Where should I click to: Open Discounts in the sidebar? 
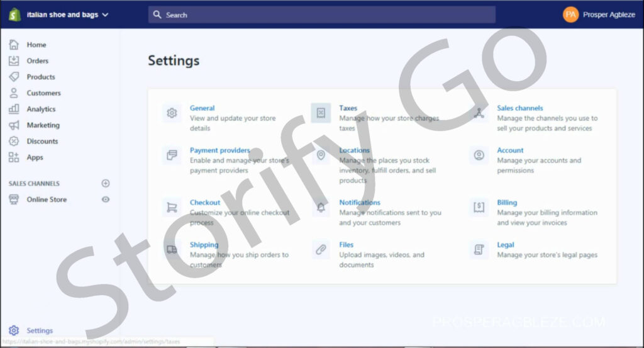point(42,141)
